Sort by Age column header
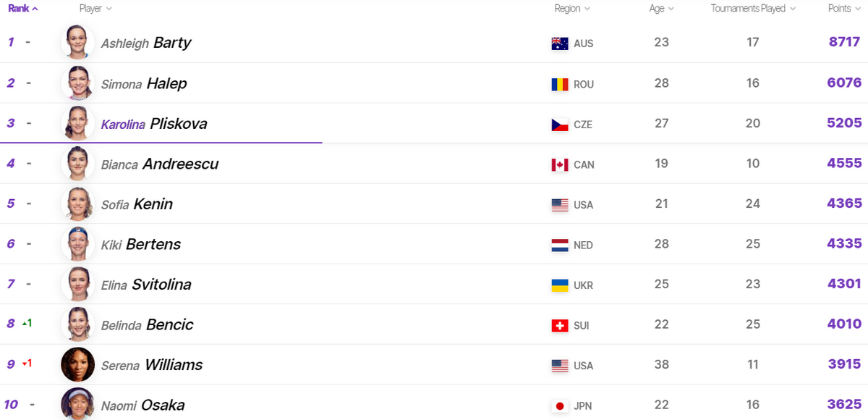 coord(661,9)
